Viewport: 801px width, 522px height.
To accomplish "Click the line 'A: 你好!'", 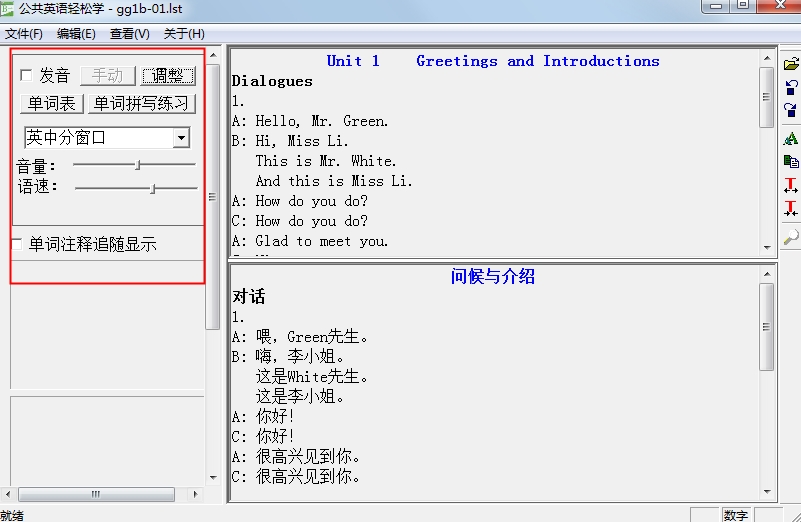I will tap(263, 416).
